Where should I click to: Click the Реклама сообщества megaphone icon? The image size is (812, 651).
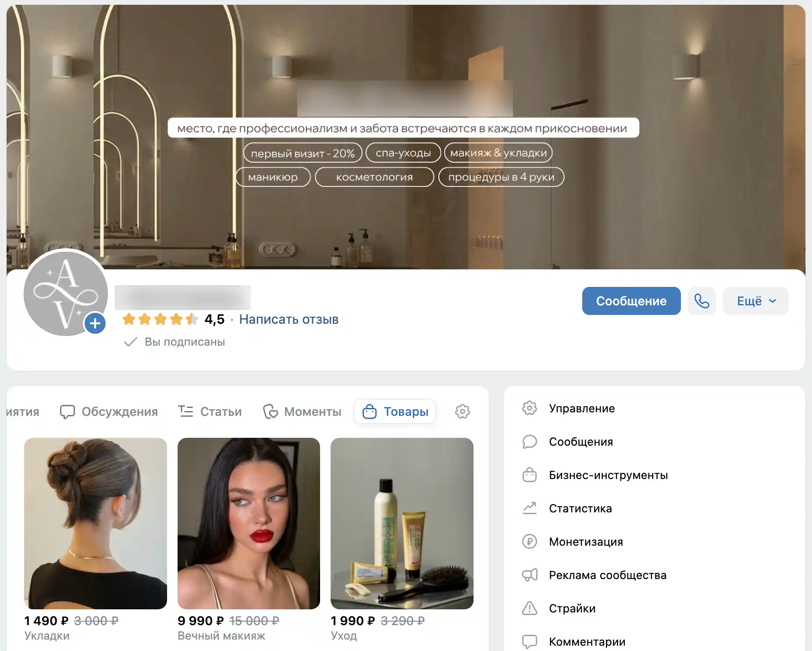530,575
